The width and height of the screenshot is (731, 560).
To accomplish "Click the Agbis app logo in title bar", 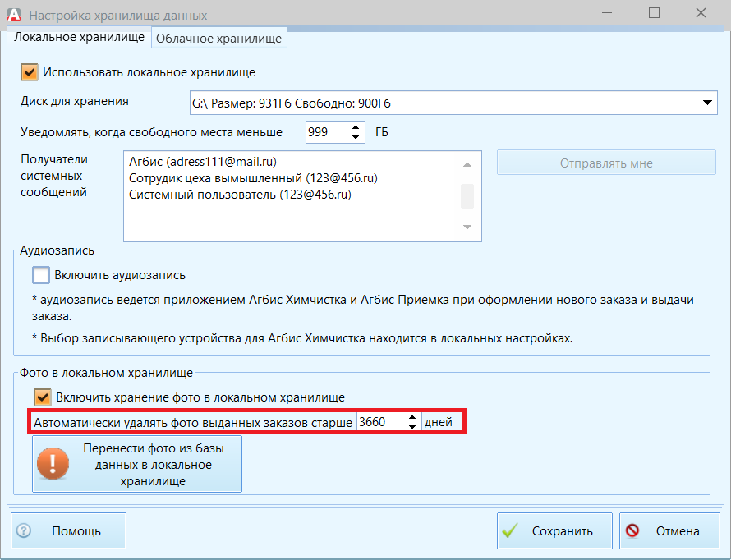I will click(x=15, y=15).
